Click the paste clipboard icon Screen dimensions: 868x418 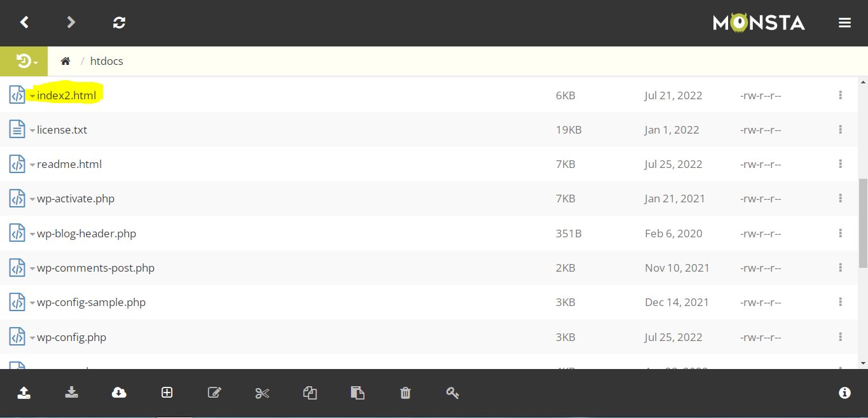[357, 393]
